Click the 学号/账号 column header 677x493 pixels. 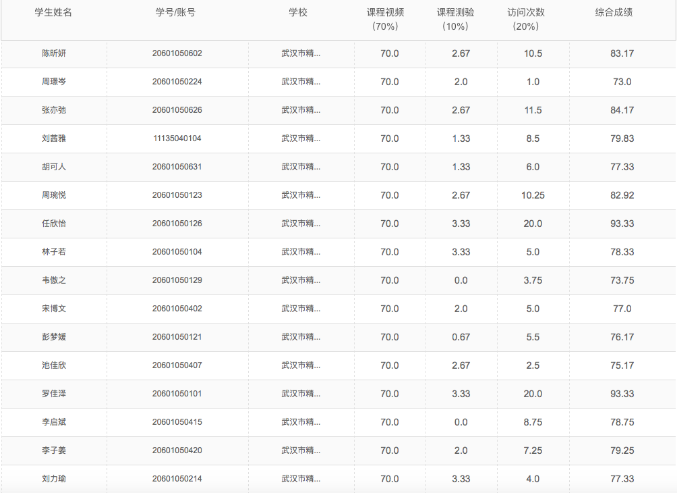(175, 13)
